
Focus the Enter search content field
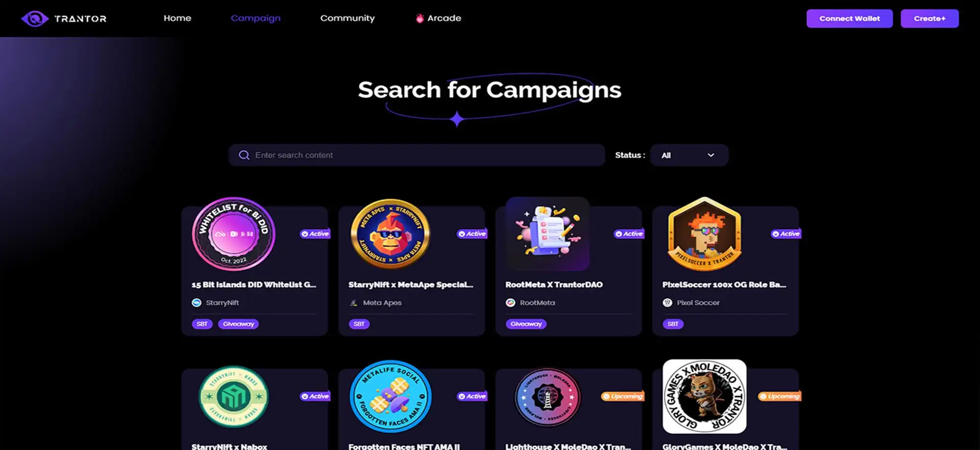point(416,155)
